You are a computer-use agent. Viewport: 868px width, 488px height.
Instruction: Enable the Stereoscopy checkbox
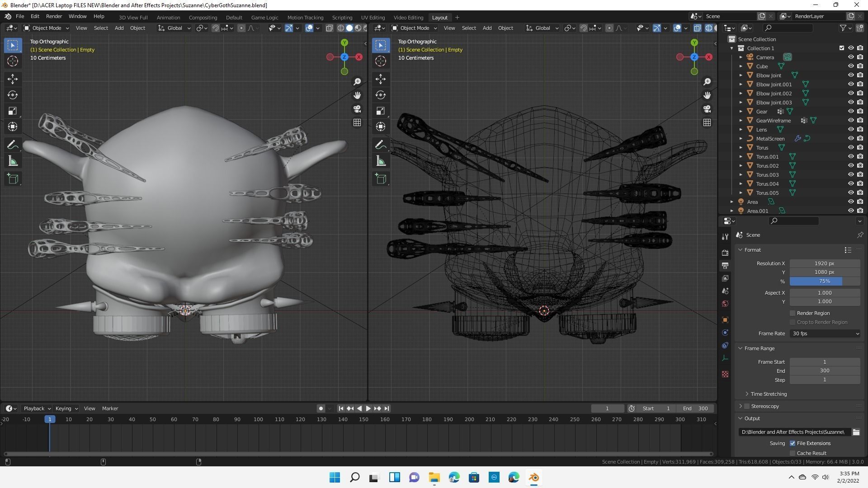tap(747, 406)
